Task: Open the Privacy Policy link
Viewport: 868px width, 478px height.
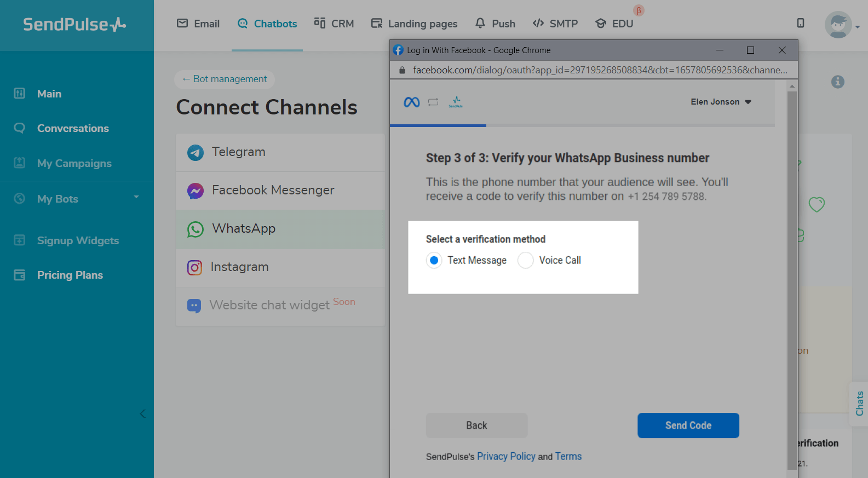Action: (506, 456)
